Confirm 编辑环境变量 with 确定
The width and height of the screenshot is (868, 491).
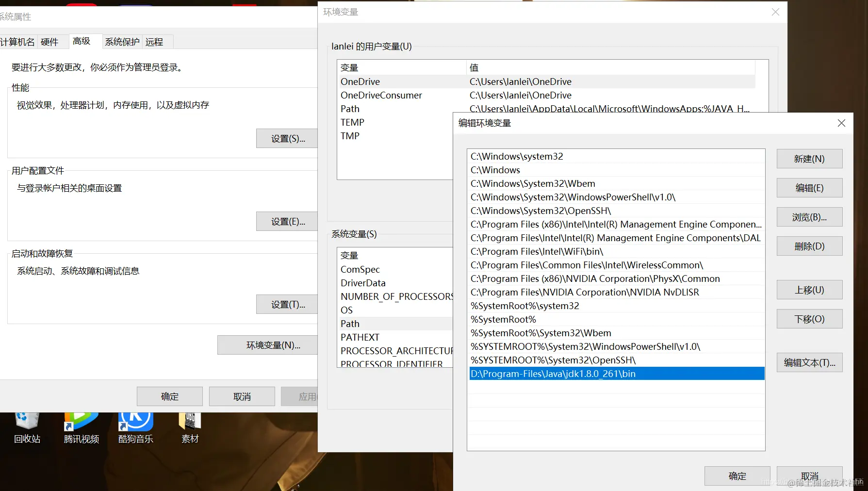pyautogui.click(x=737, y=476)
